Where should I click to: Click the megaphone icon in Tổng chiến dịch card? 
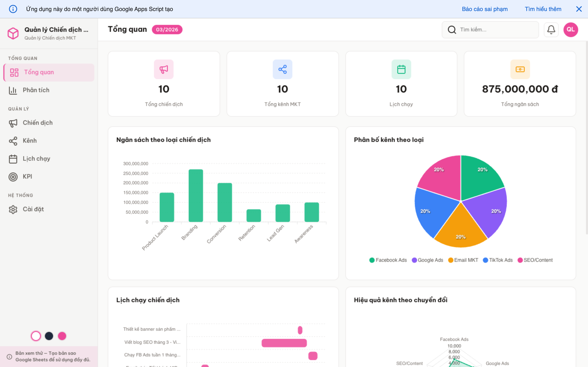click(164, 69)
